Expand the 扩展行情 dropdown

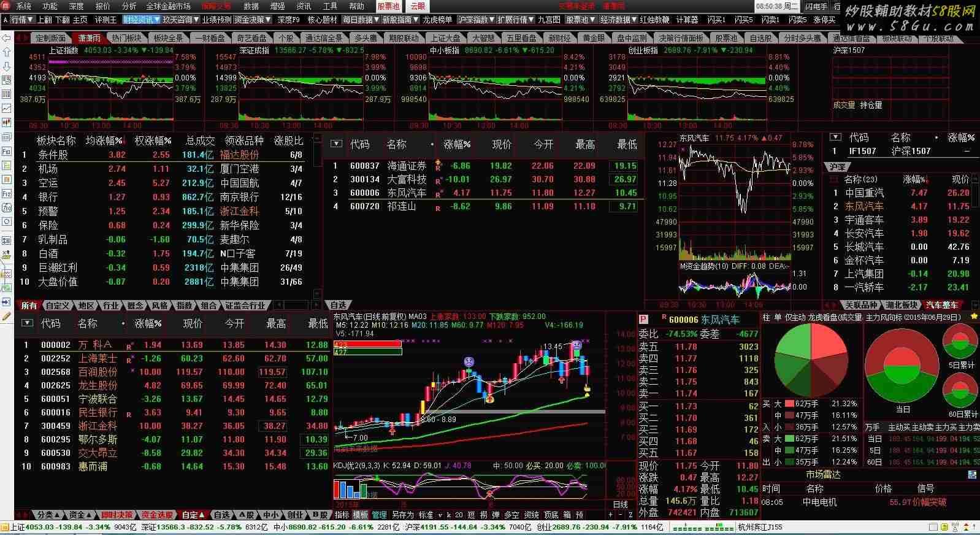click(516, 20)
